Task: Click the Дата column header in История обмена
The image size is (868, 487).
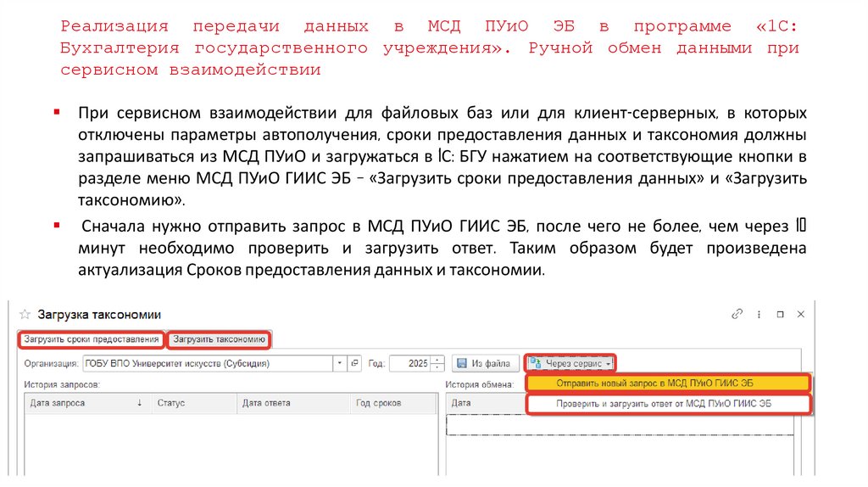Action: coord(486,403)
